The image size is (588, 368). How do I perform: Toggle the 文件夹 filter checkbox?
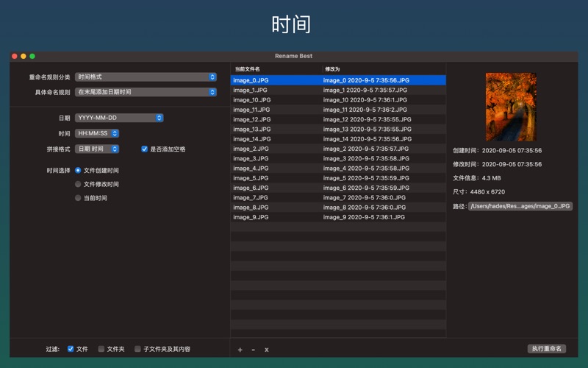coord(101,349)
